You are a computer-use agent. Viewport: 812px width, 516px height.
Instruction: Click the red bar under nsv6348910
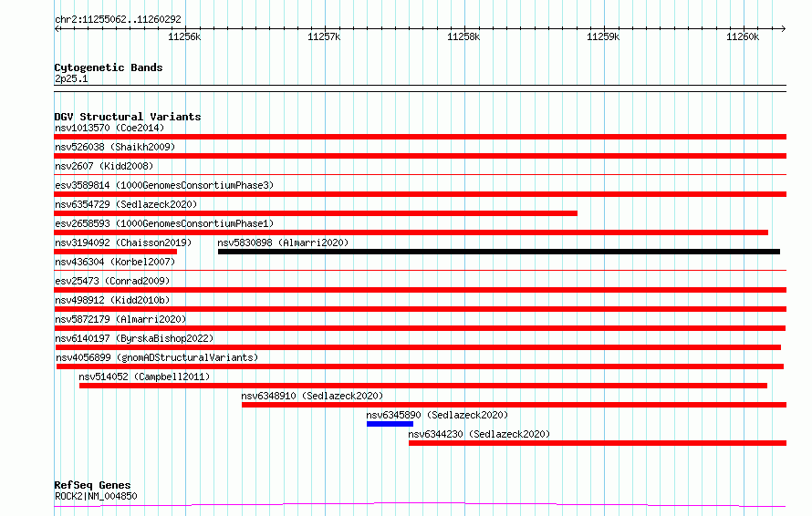pos(514,405)
